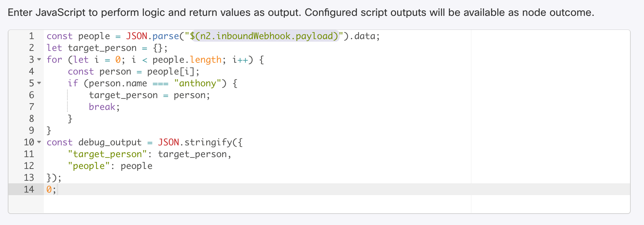
Task: Collapse the debug_output fold arrow on line 10
Action: 39,142
